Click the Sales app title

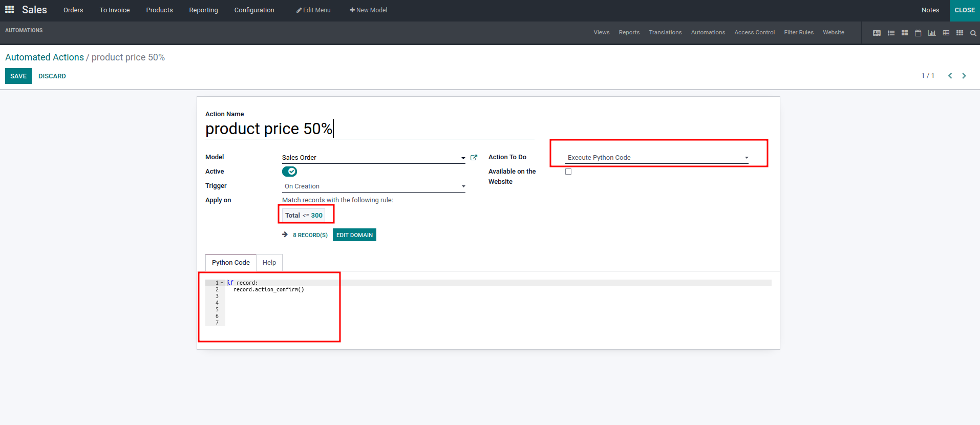pos(34,10)
